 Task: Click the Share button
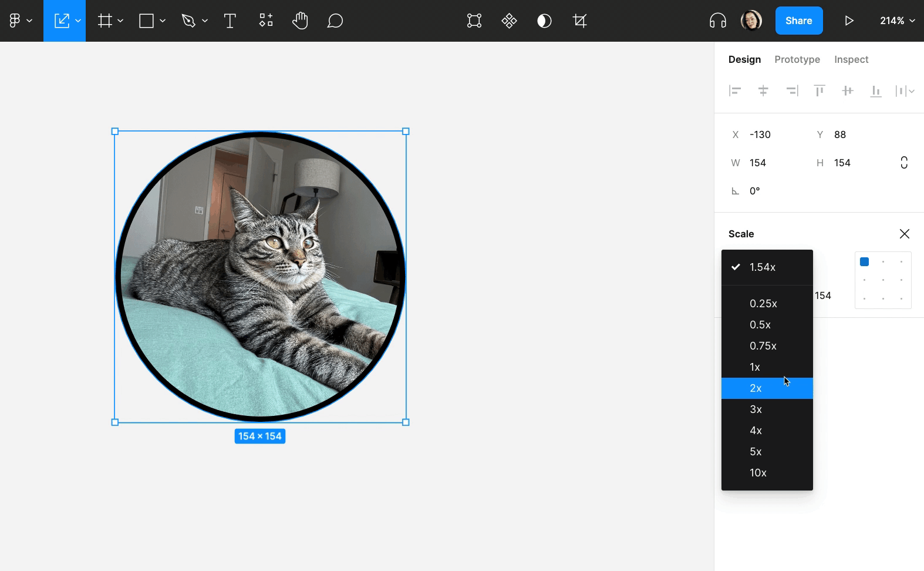pos(798,21)
